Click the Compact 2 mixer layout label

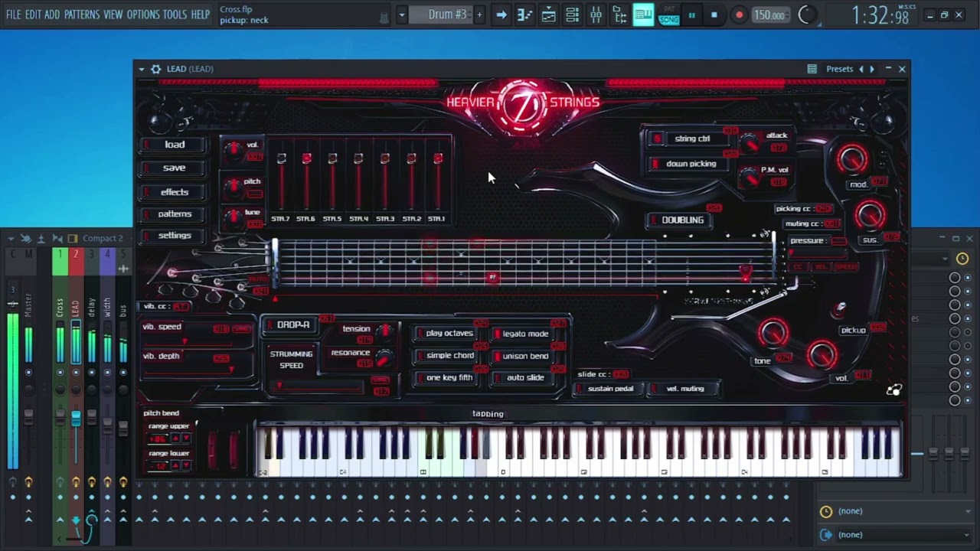(x=103, y=239)
